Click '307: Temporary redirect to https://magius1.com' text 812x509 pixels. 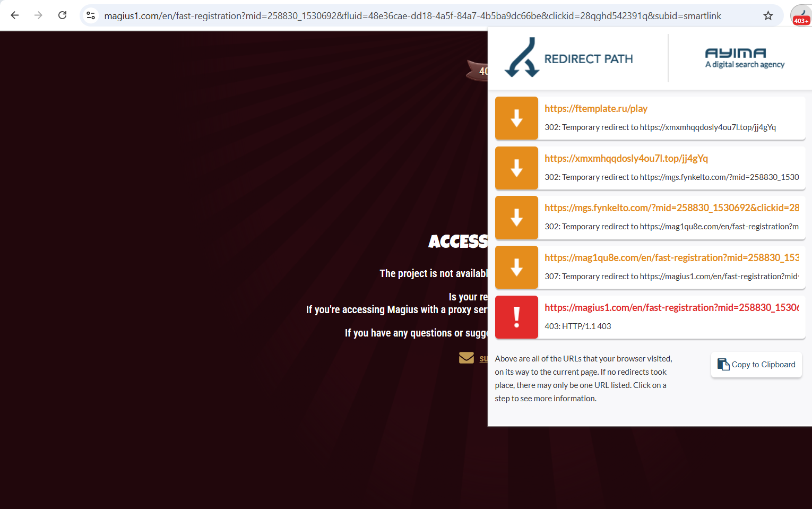[671, 277]
